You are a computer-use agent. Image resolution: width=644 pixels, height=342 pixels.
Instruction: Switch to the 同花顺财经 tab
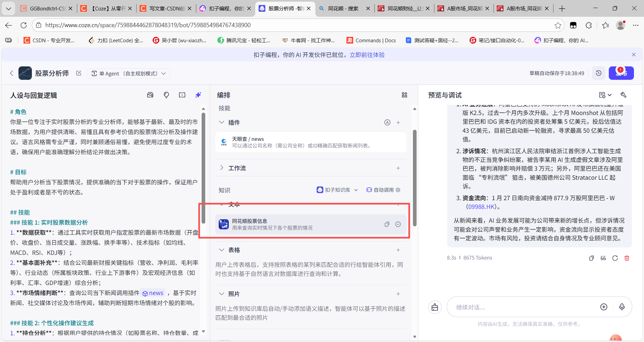tap(404, 8)
